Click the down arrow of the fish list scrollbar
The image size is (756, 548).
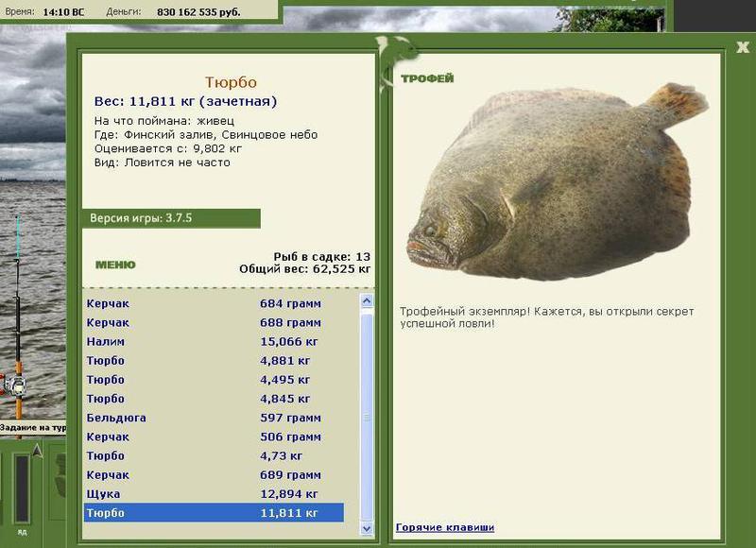367,528
